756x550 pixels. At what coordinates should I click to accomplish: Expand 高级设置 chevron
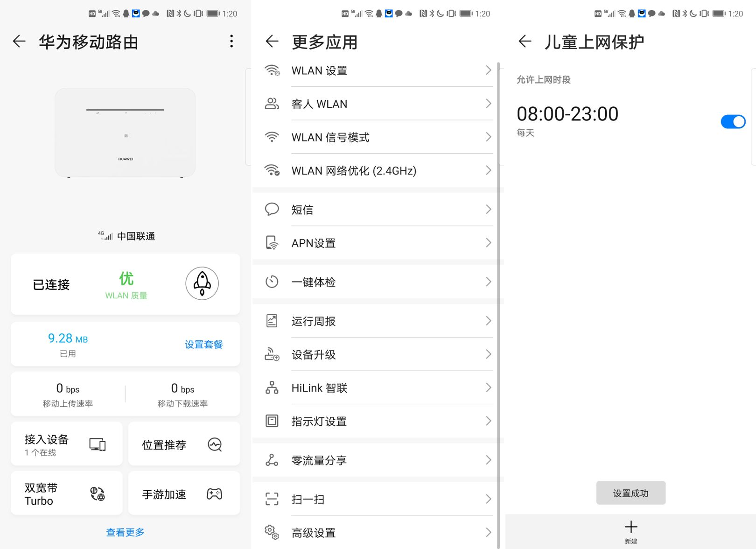[489, 532]
